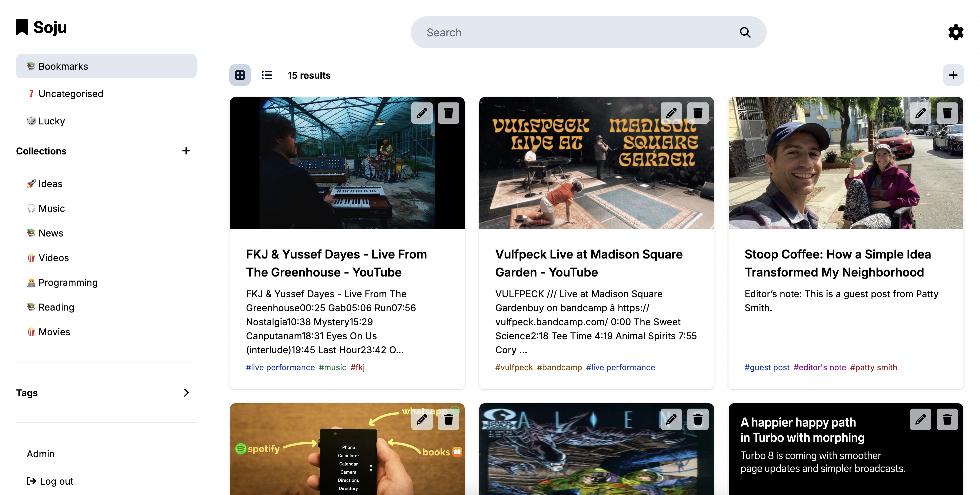Viewport: 980px width, 495px height.
Task: Click the Tags section heading
Action: pyautogui.click(x=27, y=393)
